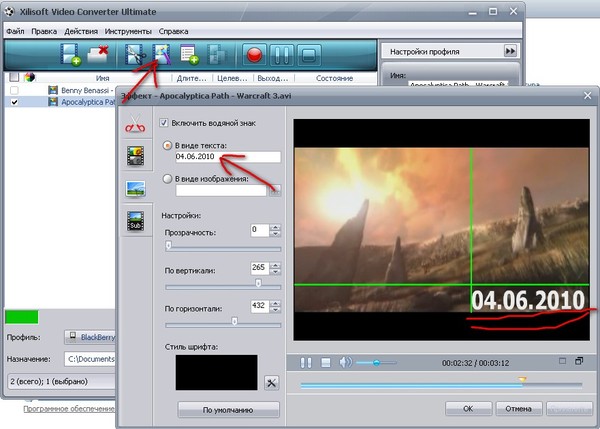Select the Subtitle tab in Effect dialog

click(x=135, y=221)
